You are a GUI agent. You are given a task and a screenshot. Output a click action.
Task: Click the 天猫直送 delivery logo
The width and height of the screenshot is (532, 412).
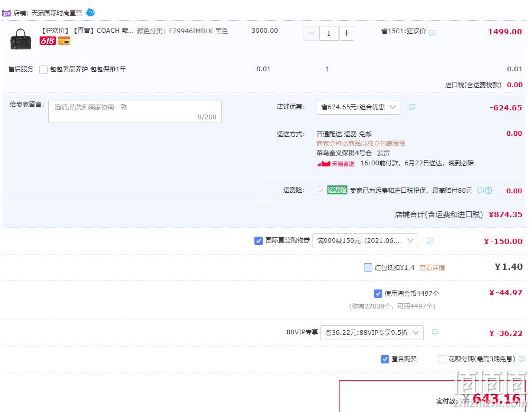pyautogui.click(x=336, y=164)
